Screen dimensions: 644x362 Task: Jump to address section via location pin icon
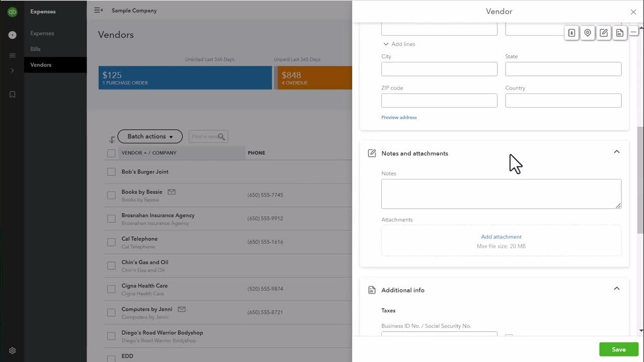[588, 33]
